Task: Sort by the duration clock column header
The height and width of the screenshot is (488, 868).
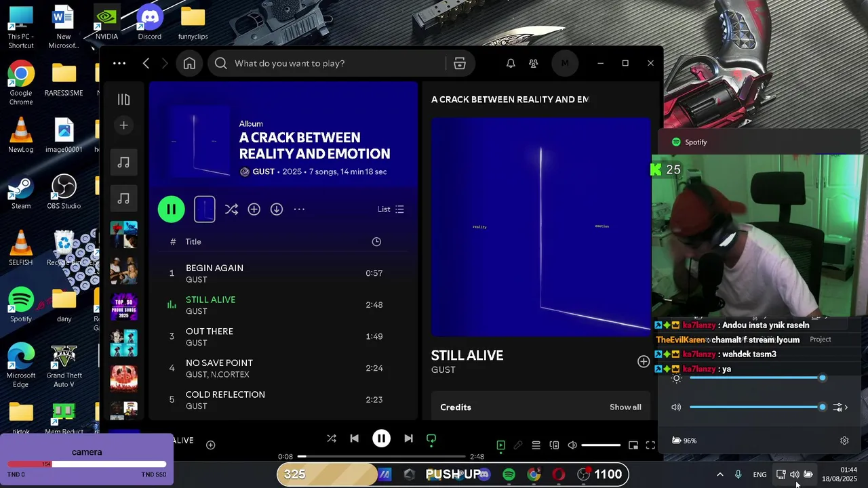Action: [376, 242]
